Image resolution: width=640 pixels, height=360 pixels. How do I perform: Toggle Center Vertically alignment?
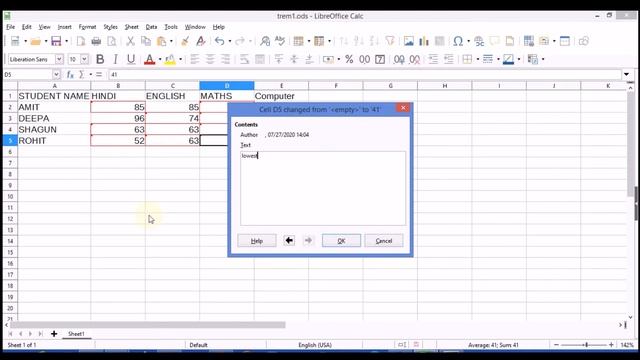coord(294,59)
